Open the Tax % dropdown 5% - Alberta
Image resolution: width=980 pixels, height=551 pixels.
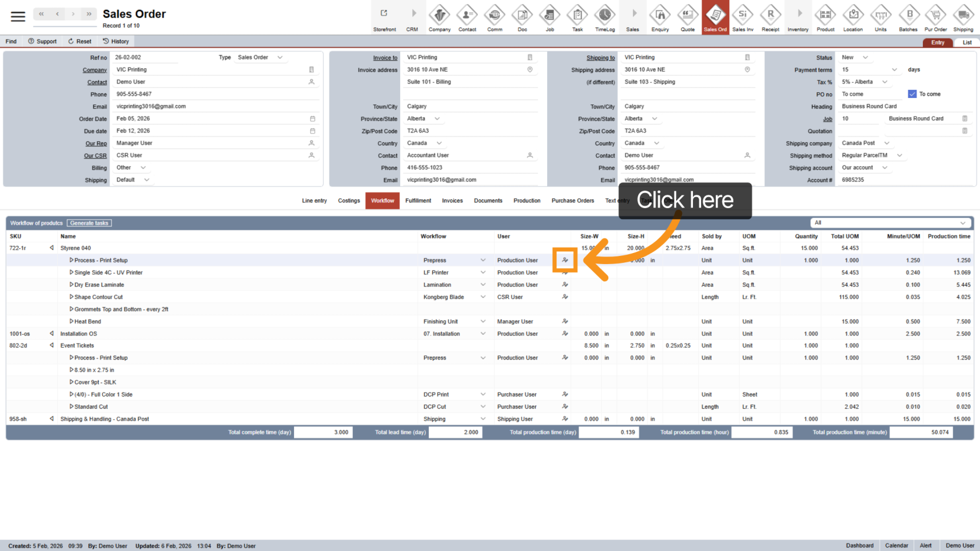pyautogui.click(x=884, y=82)
